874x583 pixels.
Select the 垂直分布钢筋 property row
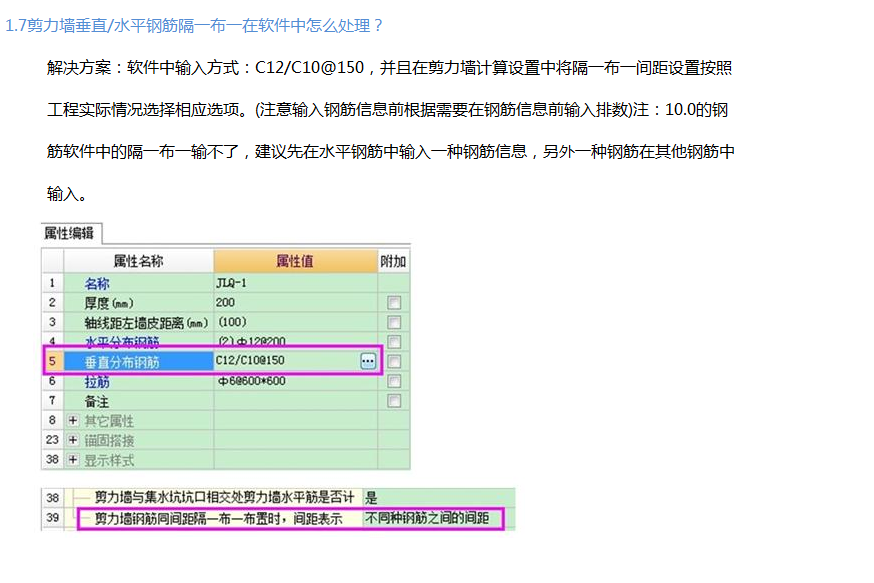tap(226, 361)
